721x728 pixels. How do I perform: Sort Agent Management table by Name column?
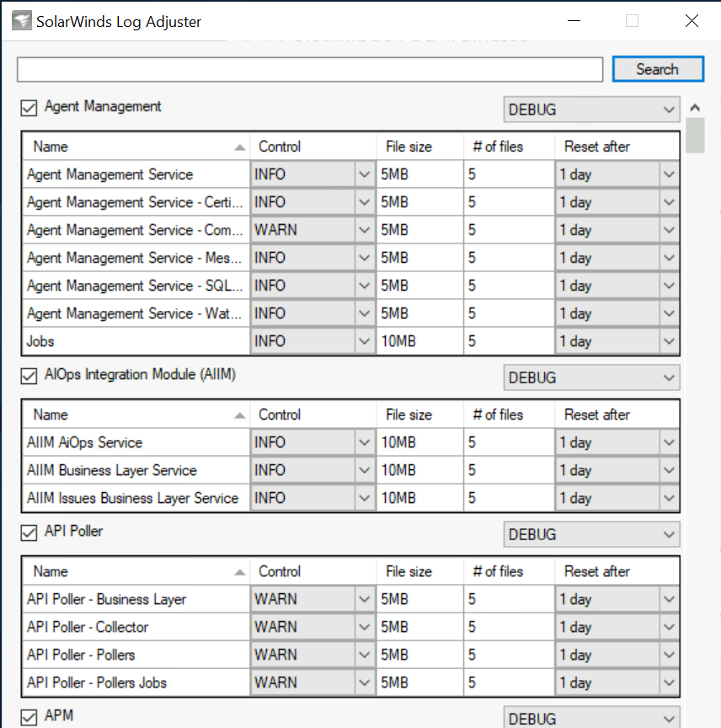pos(136,147)
